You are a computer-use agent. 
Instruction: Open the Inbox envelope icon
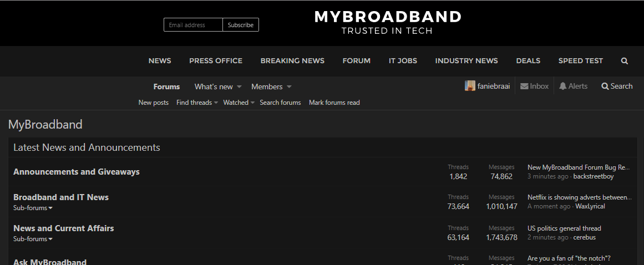pos(524,86)
